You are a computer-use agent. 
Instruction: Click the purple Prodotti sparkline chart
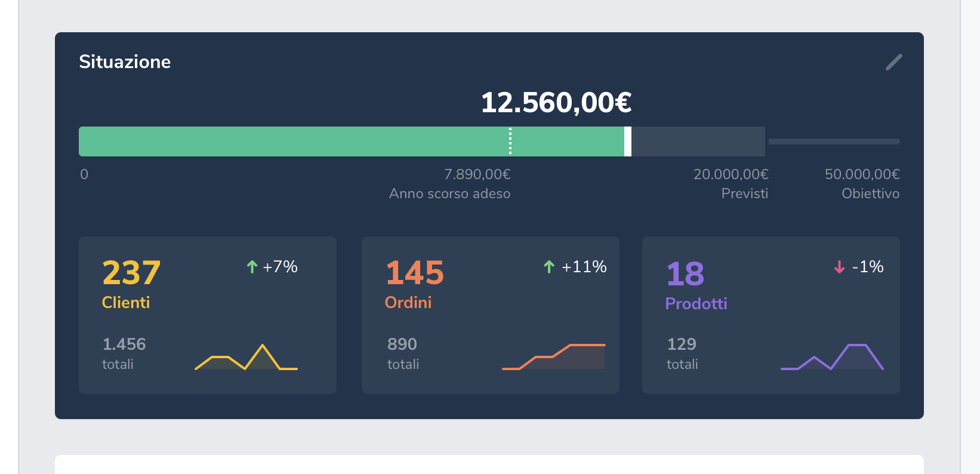(832, 357)
